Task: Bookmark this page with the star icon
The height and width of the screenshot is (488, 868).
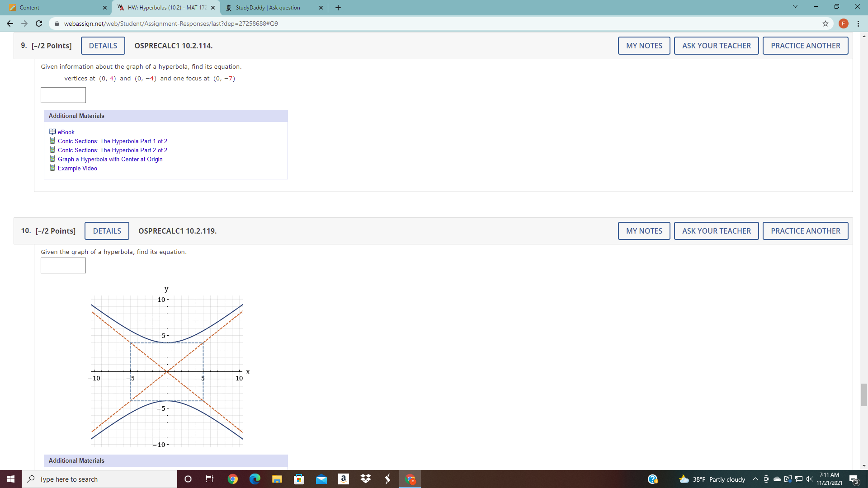Action: point(826,23)
